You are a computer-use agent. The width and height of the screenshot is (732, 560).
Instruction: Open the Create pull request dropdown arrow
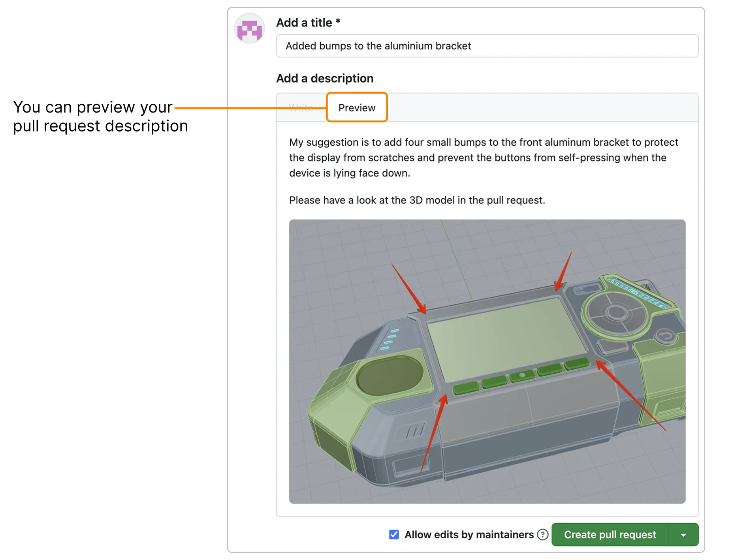point(683,535)
